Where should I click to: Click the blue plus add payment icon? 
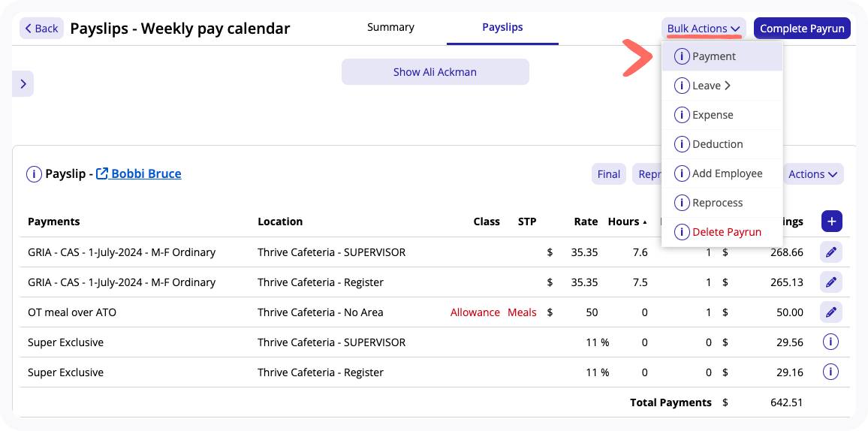(832, 222)
